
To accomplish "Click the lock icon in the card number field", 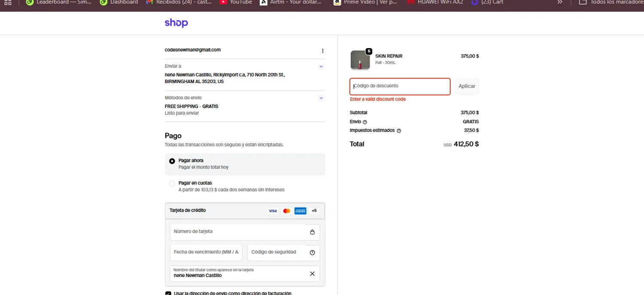I will pyautogui.click(x=313, y=232).
